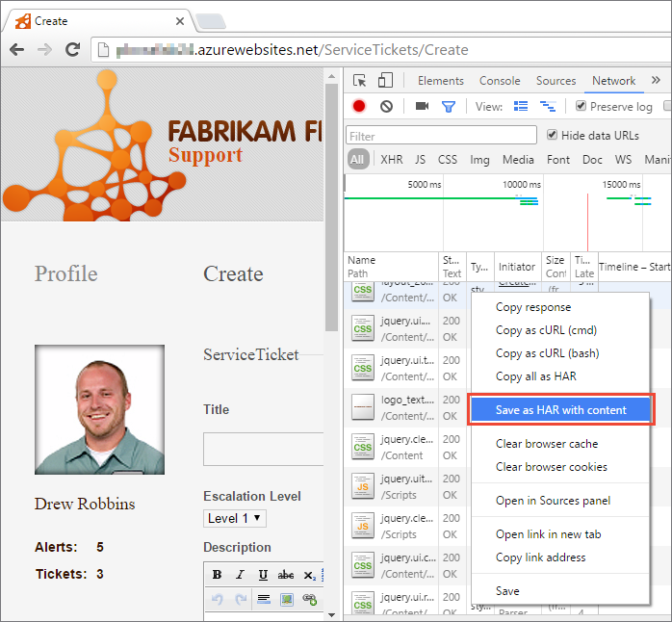Choose Copy as cURL (cmd)
This screenshot has width=672, height=622.
click(560, 330)
